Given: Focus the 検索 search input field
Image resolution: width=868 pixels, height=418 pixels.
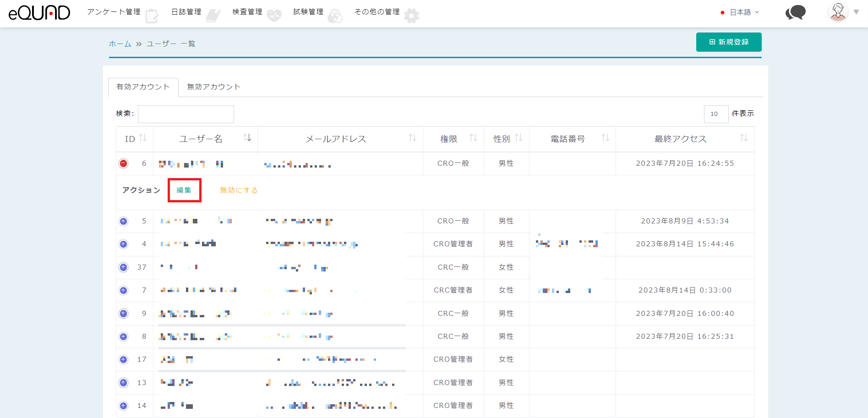Looking at the screenshot, I should click(x=186, y=114).
